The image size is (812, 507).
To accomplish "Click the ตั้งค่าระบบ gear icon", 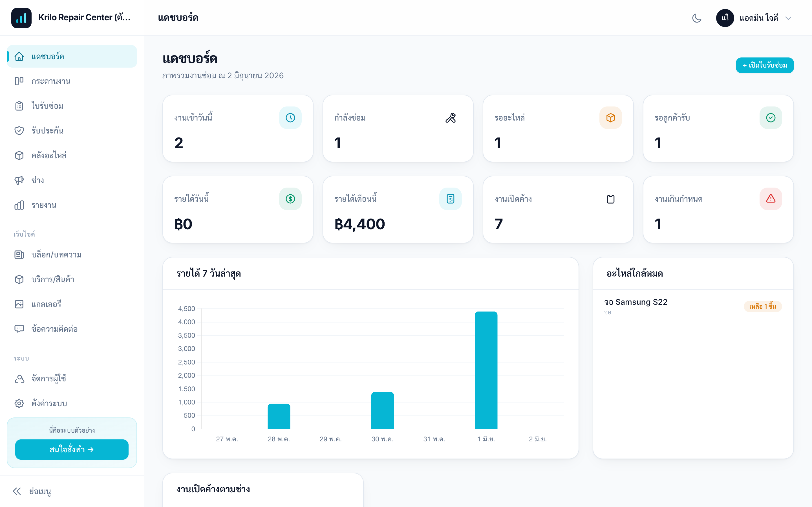I will (19, 403).
